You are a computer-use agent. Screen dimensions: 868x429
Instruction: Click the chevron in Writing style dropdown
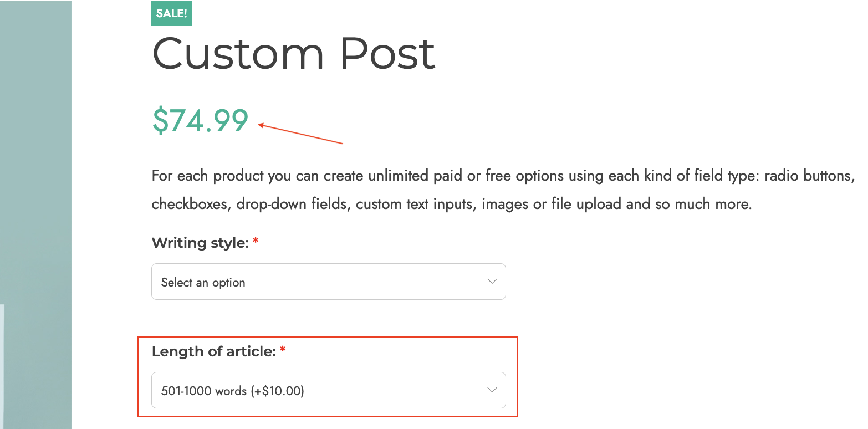click(492, 282)
